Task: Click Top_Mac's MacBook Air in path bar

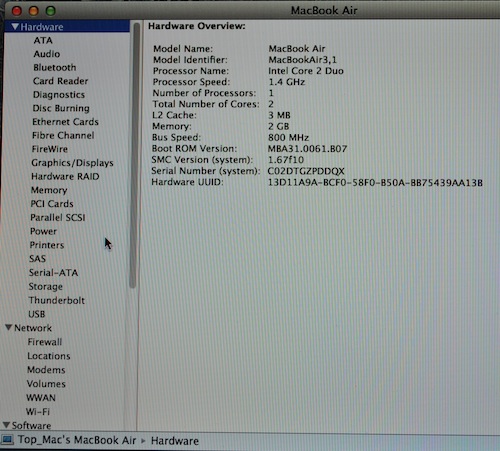Action: click(77, 440)
